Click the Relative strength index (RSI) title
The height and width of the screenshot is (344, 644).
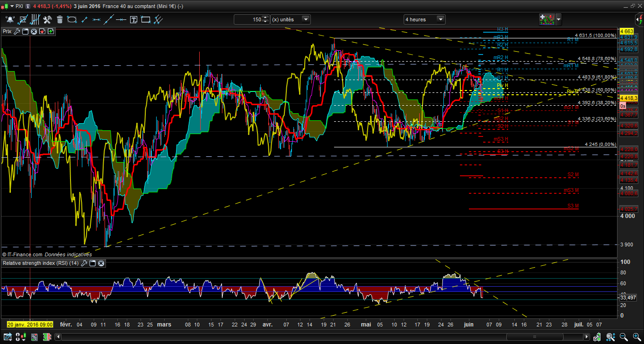[x=41, y=263]
